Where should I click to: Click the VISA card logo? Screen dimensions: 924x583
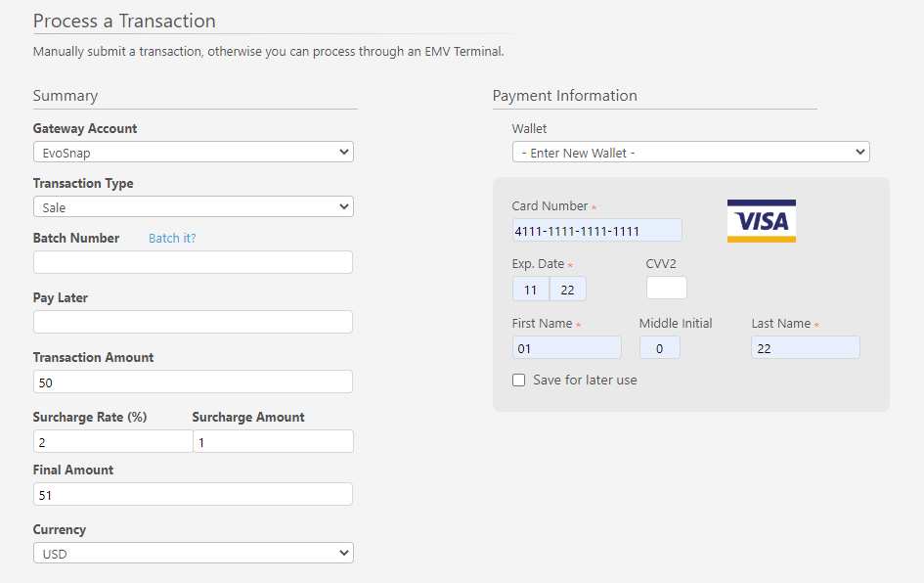click(x=762, y=221)
